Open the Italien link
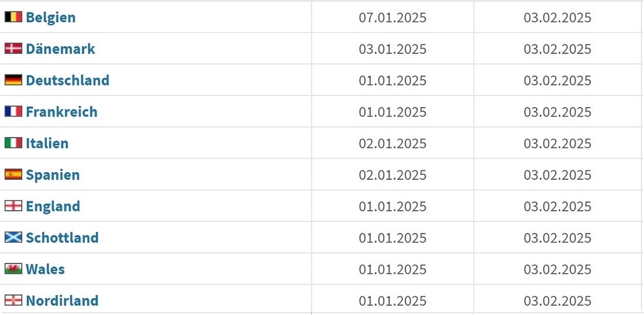 47,143
